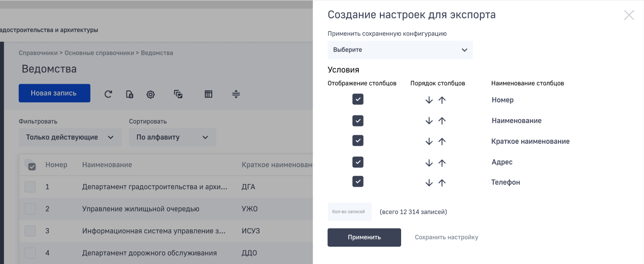This screenshot has width=644, height=264.
Task: Open the По алфавиту sort dropdown
Action: [173, 138]
